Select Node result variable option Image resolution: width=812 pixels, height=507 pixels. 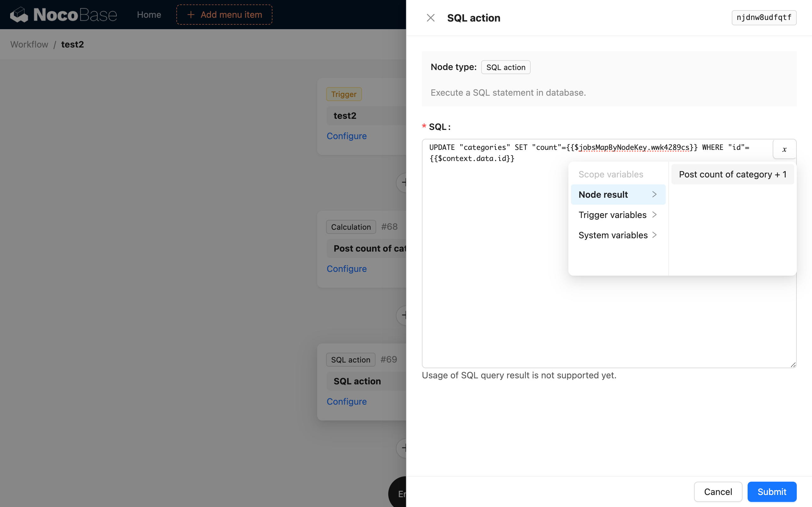tap(603, 195)
